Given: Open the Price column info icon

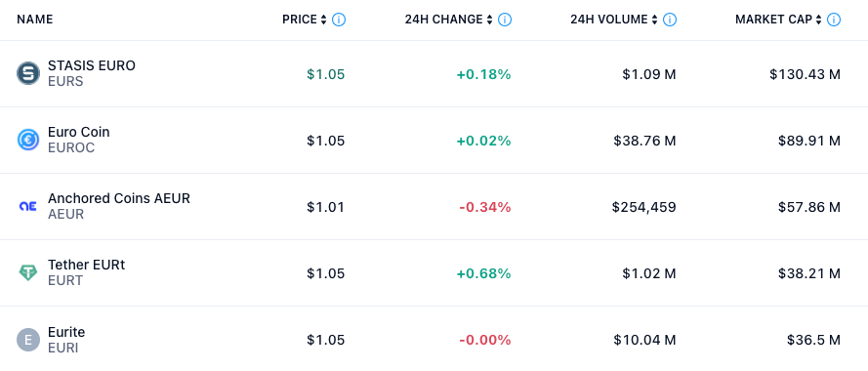Looking at the screenshot, I should [339, 20].
